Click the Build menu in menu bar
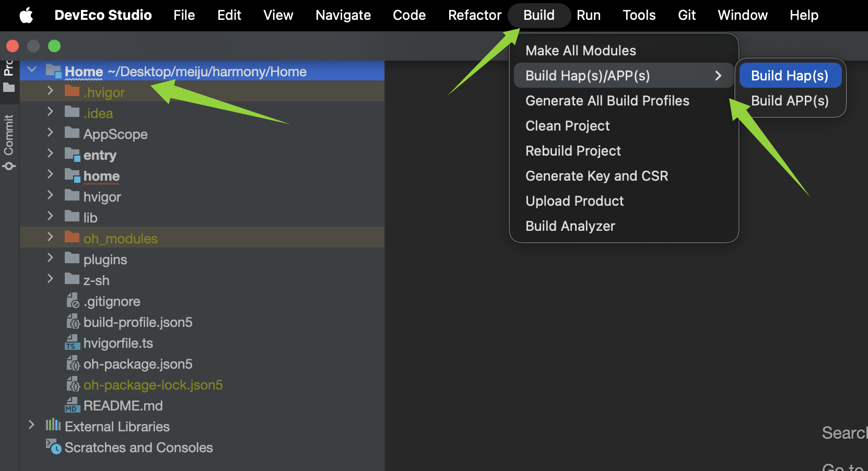Image resolution: width=868 pixels, height=471 pixels. pos(539,15)
